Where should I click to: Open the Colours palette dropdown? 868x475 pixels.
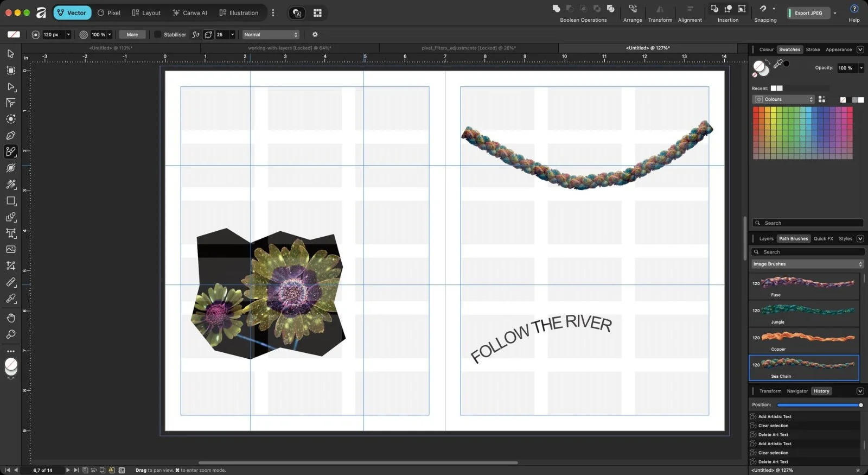(783, 99)
